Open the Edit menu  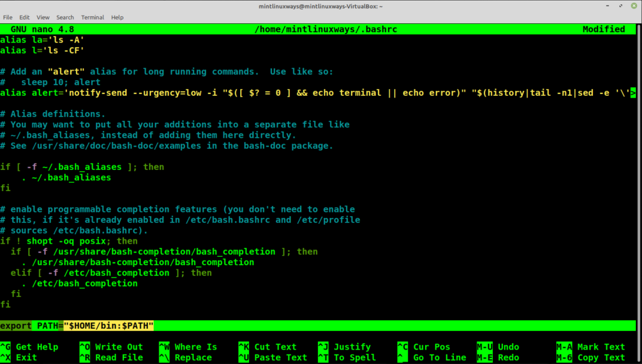point(24,17)
